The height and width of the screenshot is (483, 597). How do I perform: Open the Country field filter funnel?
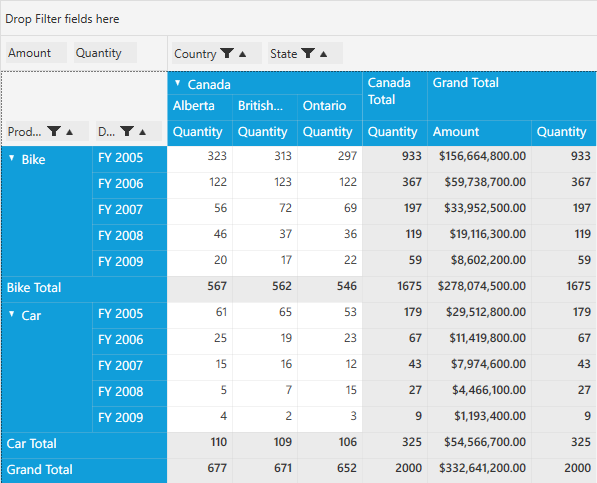coord(227,53)
